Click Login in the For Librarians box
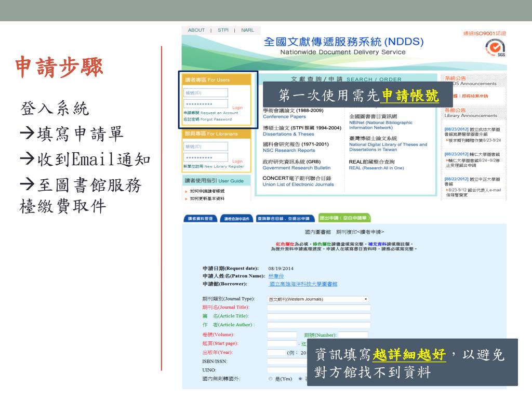This screenshot has width=532, height=399. [x=237, y=161]
